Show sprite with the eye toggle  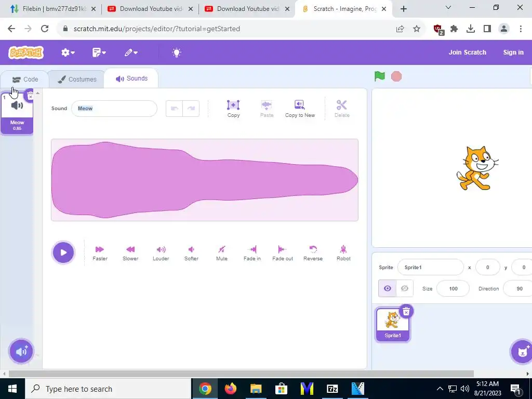click(x=387, y=288)
